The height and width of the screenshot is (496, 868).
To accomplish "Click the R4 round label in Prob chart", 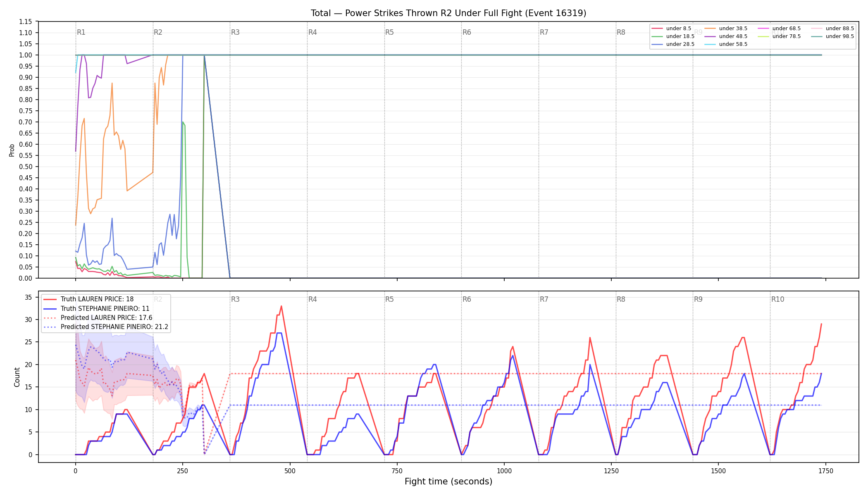I will pyautogui.click(x=312, y=32).
